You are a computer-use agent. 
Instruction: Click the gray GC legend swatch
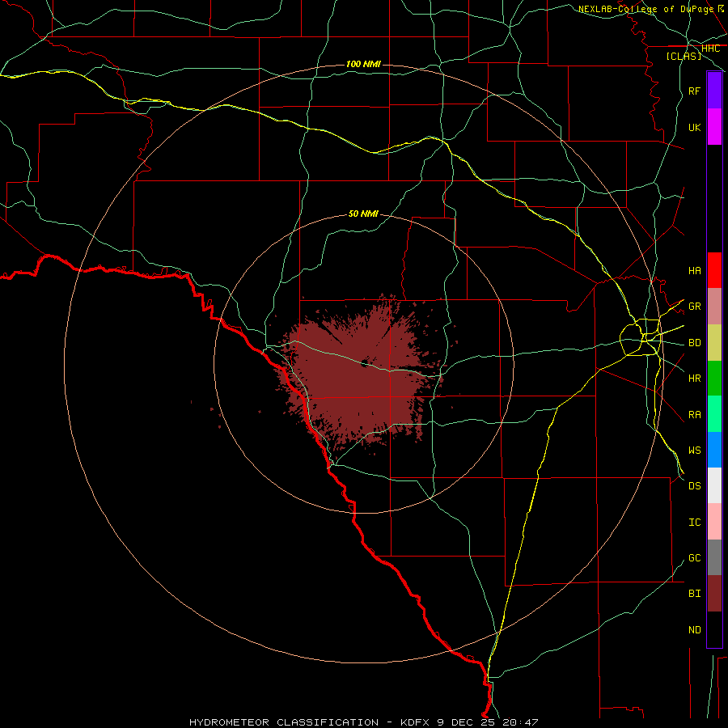click(x=714, y=557)
